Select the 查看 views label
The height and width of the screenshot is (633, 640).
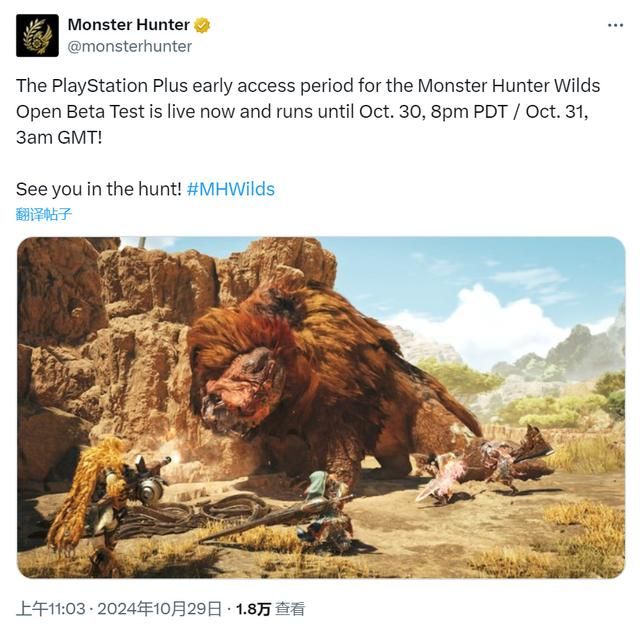290,609
